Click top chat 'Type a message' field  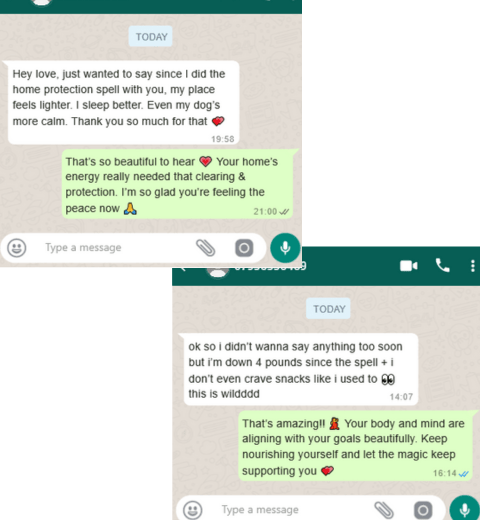pyautogui.click(x=115, y=248)
